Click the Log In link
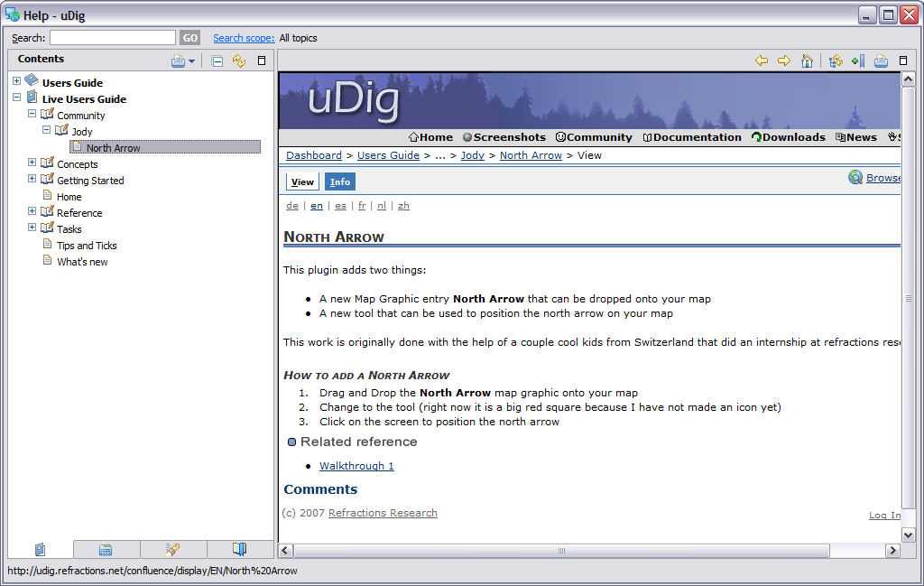 (x=884, y=516)
